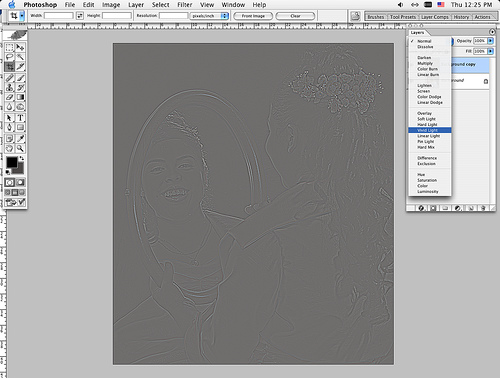
Task: Click the trash icon in Layers panel
Action: click(x=483, y=208)
